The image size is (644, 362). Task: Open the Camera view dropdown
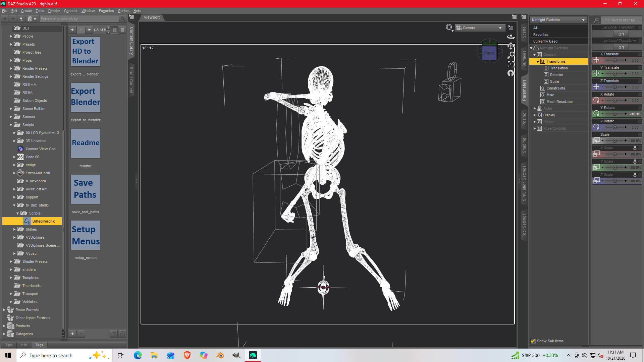480,28
